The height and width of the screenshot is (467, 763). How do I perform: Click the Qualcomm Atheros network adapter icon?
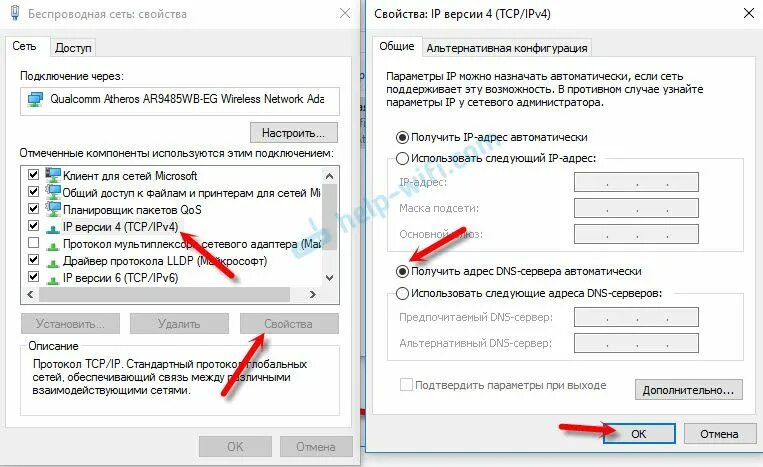[35, 99]
